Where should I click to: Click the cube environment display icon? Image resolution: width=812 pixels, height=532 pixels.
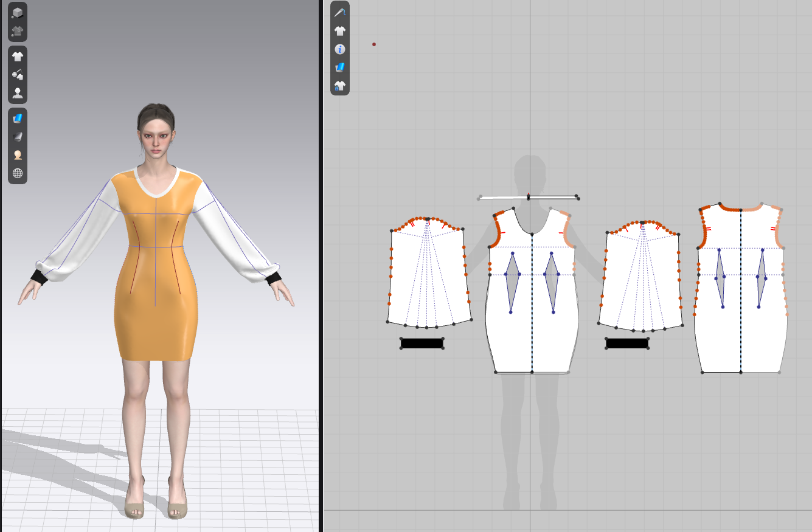click(18, 12)
